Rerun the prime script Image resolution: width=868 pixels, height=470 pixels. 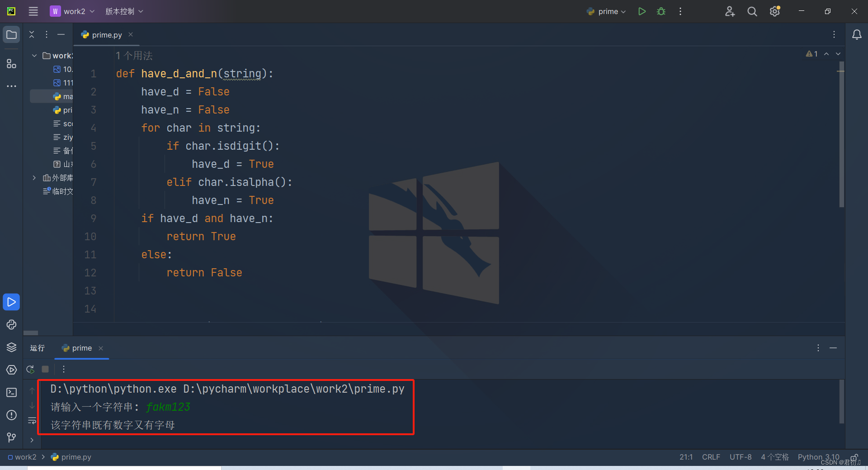(30, 369)
